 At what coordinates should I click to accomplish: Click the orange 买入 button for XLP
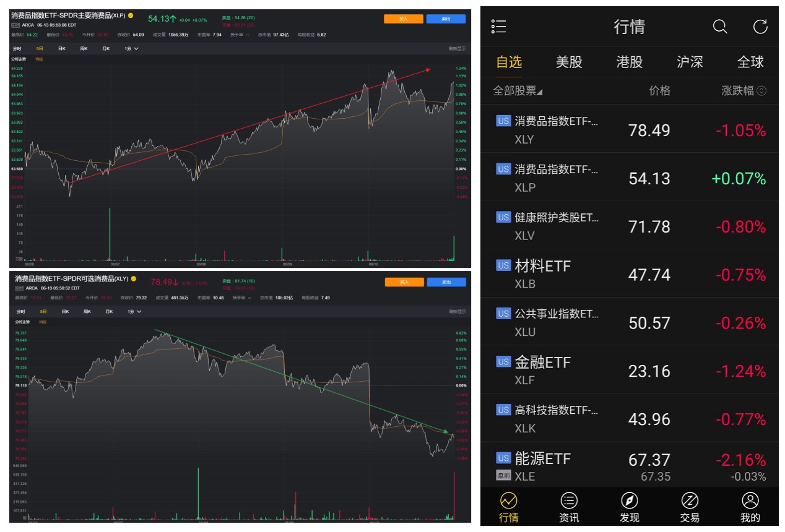coord(403,19)
